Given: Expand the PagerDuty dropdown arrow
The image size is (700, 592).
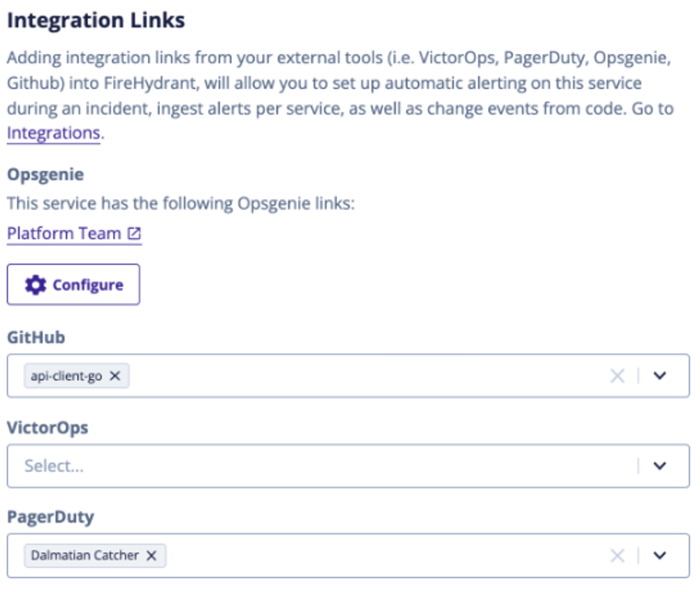Looking at the screenshot, I should coord(660,555).
